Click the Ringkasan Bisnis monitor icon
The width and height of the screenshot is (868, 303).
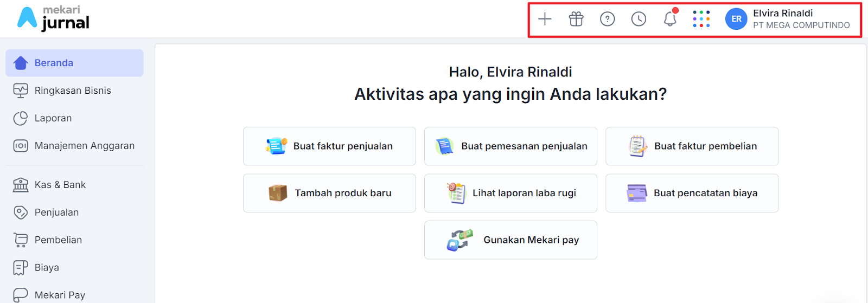(21, 91)
